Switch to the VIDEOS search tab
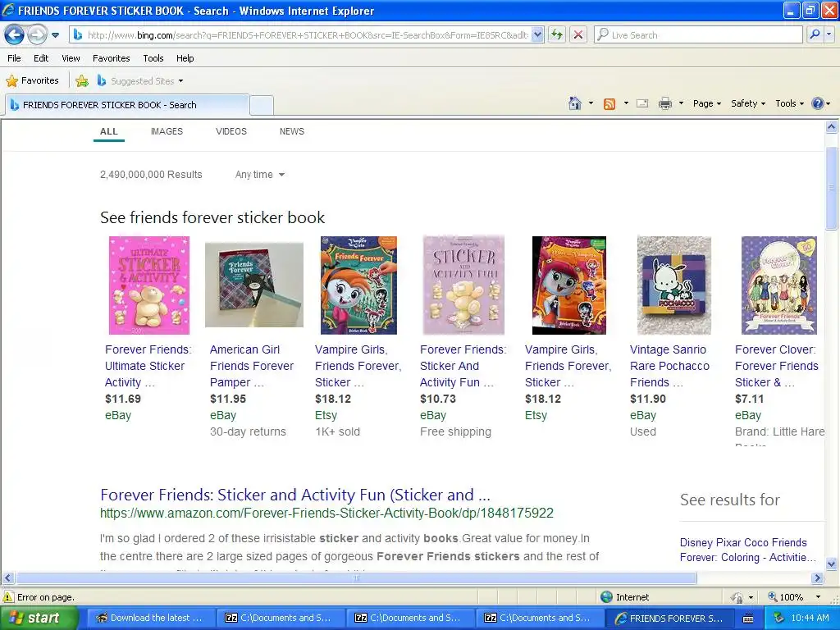This screenshot has height=630, width=840. tap(231, 131)
